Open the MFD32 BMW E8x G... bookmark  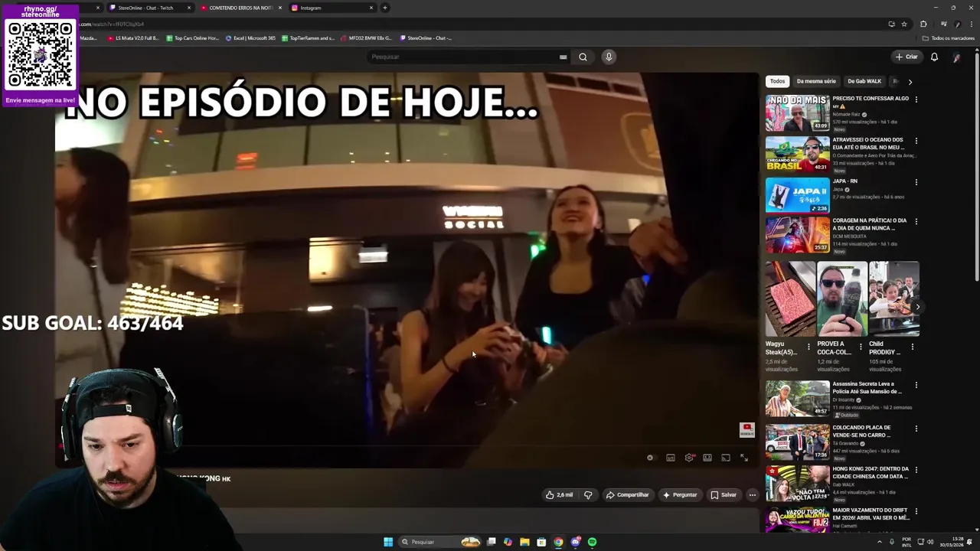[x=367, y=37]
